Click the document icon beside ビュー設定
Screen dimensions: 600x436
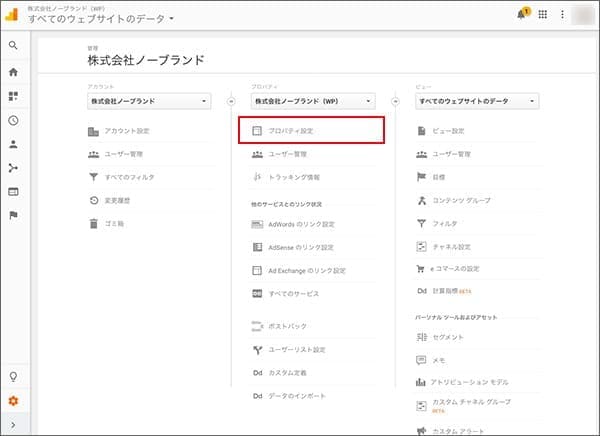(x=421, y=131)
